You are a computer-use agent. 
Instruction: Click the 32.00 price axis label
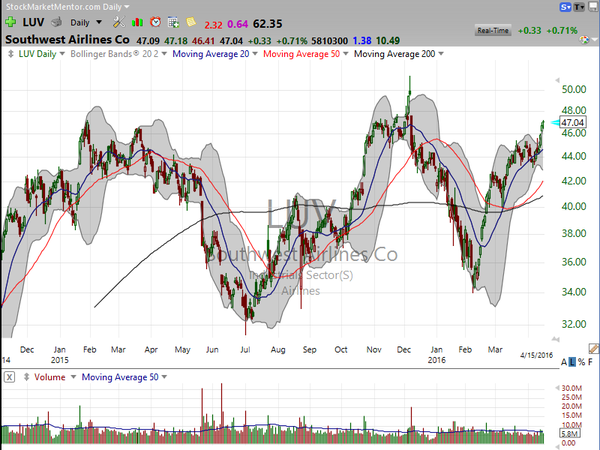574,324
